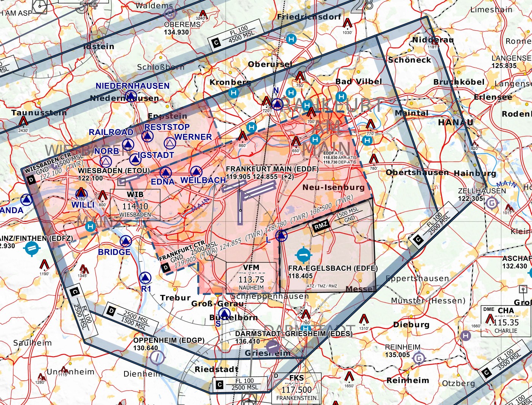Select the heliport H below Friedrichsdorf
The height and width of the screenshot is (405, 532).
[291, 39]
